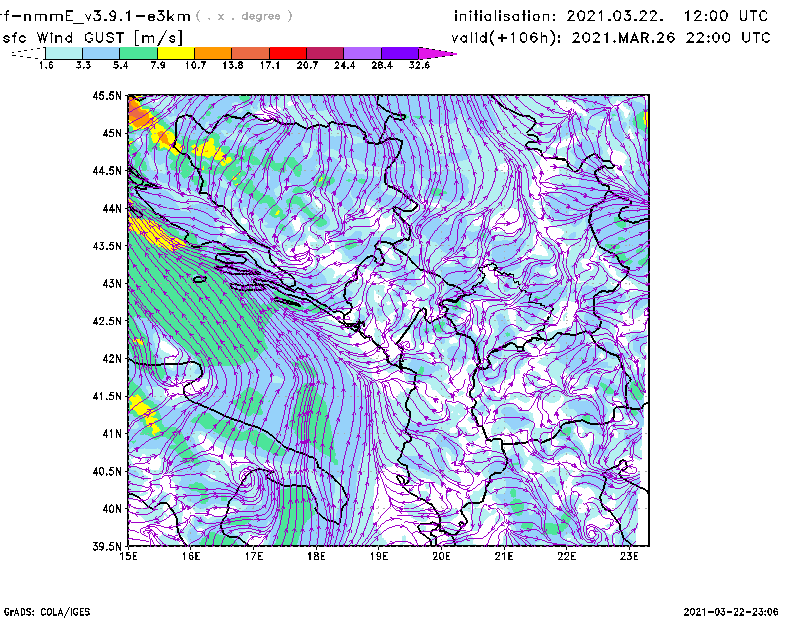Click the '45.5N' latitude label
Image resolution: width=800 pixels, height=618 pixels.
[x=107, y=95]
